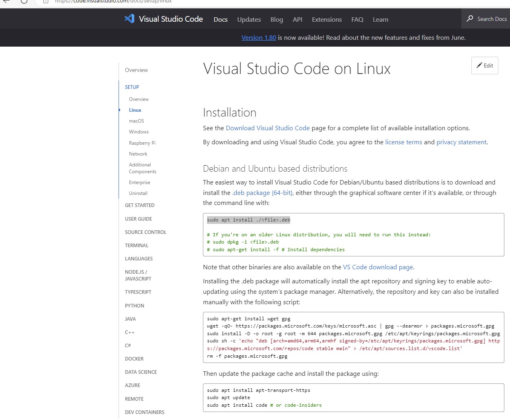The width and height of the screenshot is (510, 420).
Task: Click the 'sudo apt-get install wget gpg' line
Action: (x=248, y=319)
